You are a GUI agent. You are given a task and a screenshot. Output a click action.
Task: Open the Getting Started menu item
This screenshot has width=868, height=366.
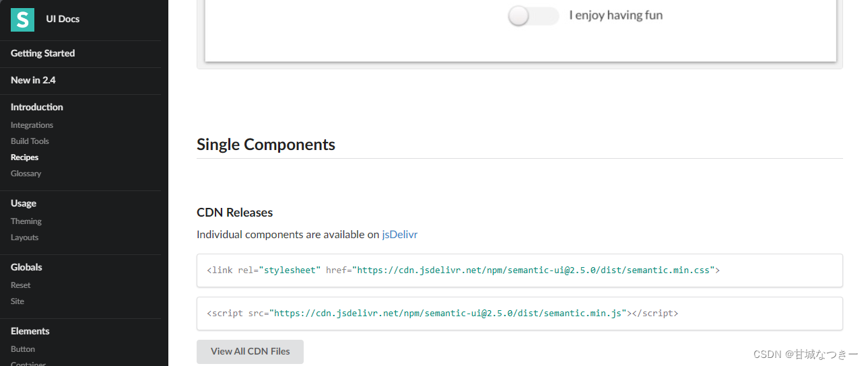(x=43, y=53)
